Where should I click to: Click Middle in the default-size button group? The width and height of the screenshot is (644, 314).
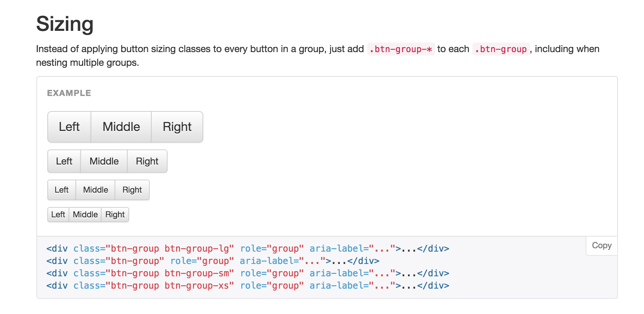pyautogui.click(x=104, y=161)
